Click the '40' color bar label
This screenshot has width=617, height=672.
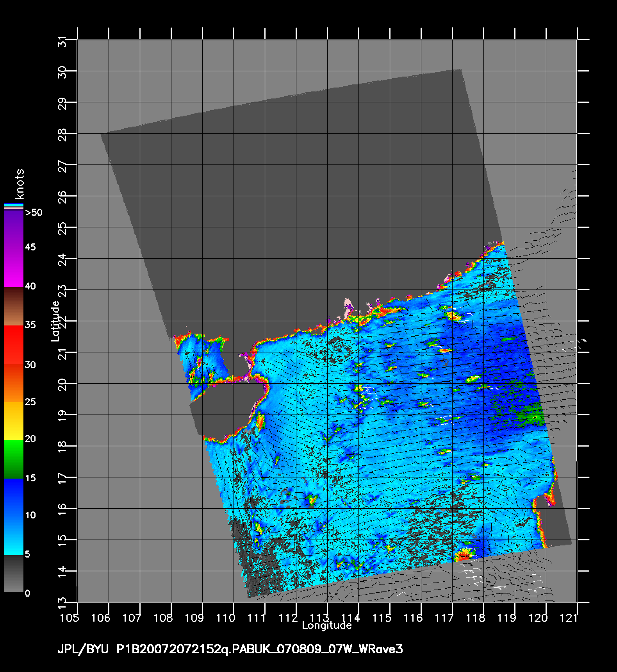coord(30,286)
